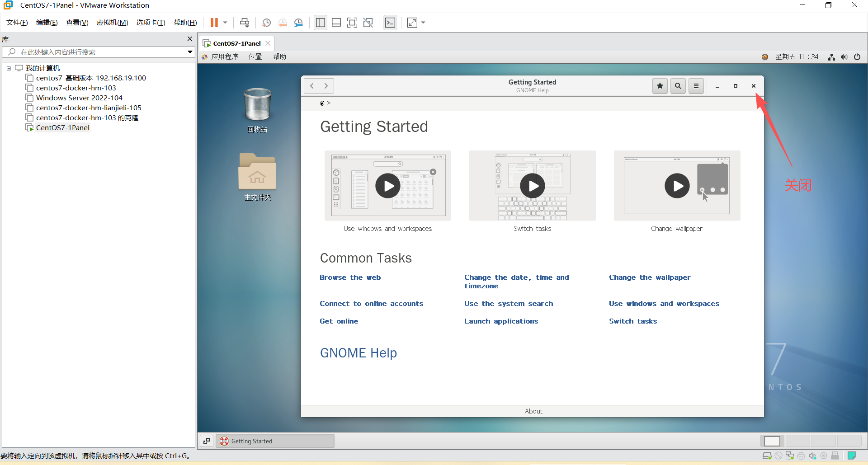Viewport: 868px width, 465px height.
Task: Open the 回收站 trash desktop icon
Action: (257, 110)
